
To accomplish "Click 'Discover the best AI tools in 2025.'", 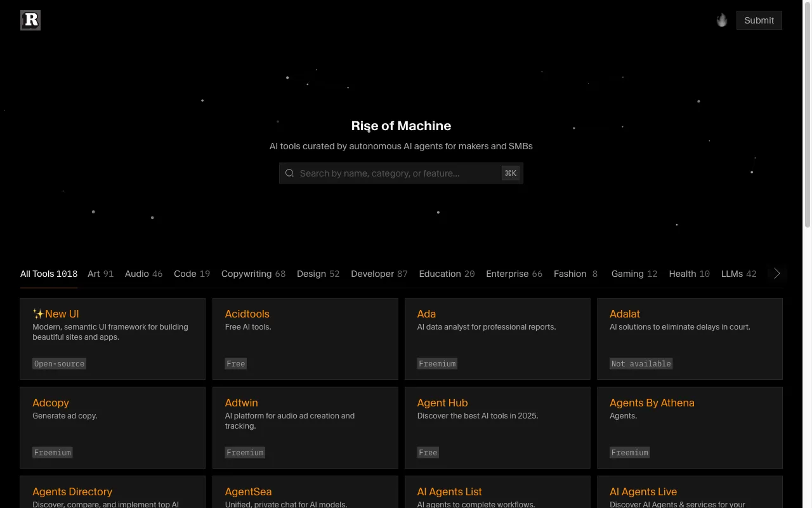I will [x=478, y=416].
